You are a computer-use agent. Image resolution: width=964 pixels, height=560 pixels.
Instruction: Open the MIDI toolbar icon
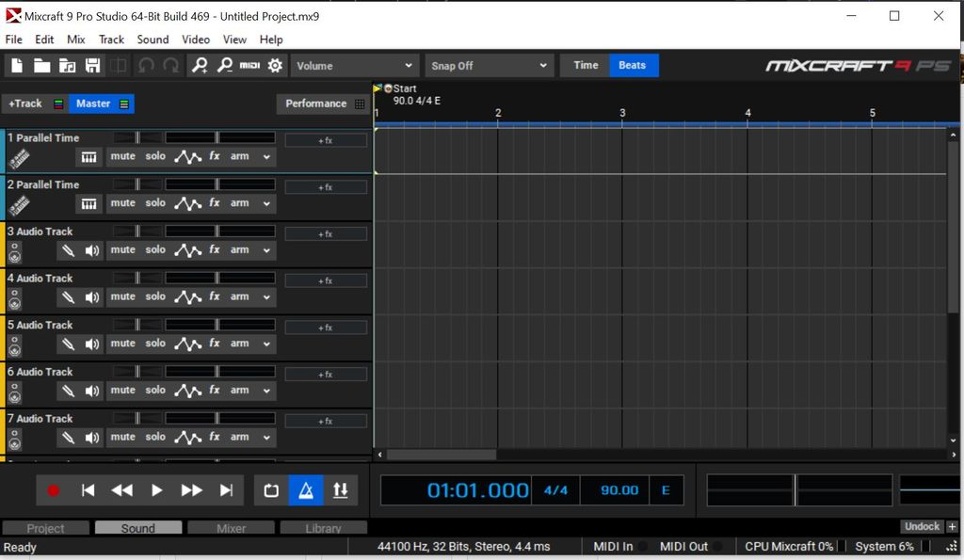click(249, 65)
